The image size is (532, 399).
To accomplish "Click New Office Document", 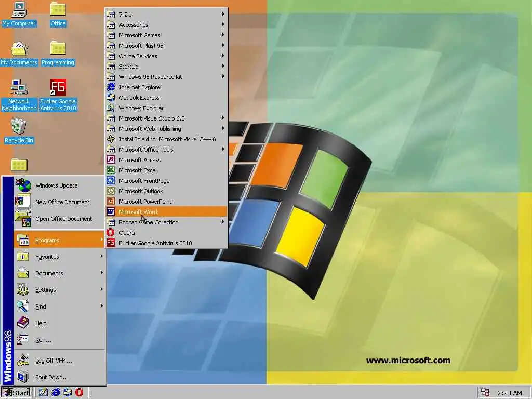I will coord(59,202).
